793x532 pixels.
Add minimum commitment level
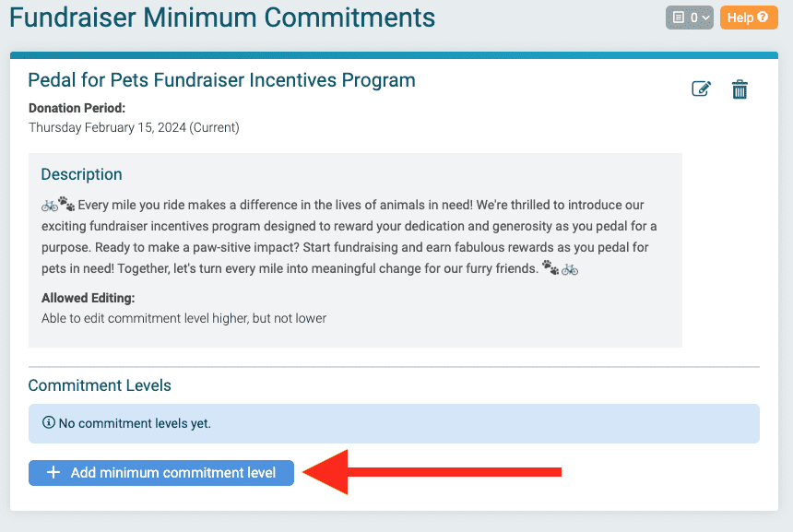click(160, 473)
